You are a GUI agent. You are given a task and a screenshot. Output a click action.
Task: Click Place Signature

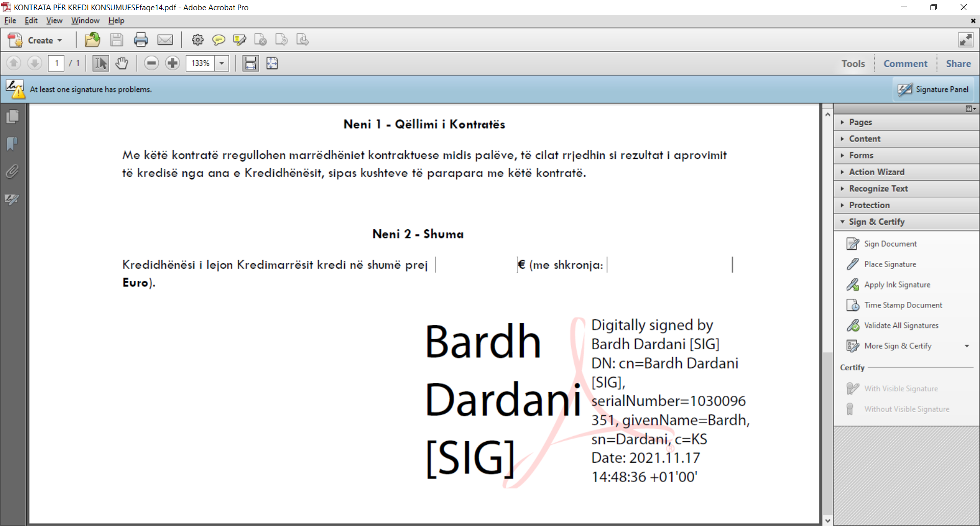(x=881, y=264)
